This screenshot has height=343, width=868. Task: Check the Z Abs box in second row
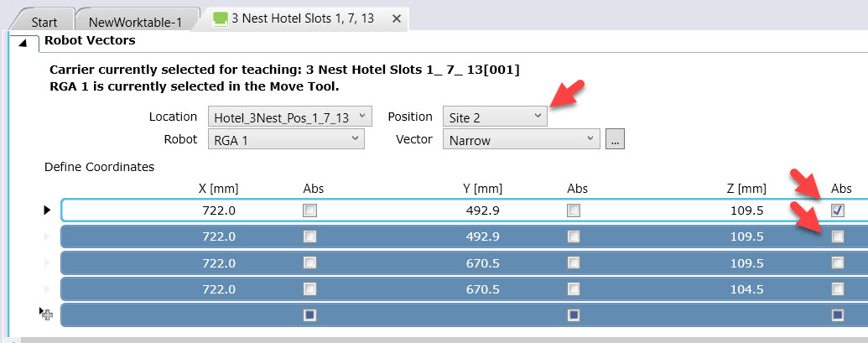(x=837, y=236)
